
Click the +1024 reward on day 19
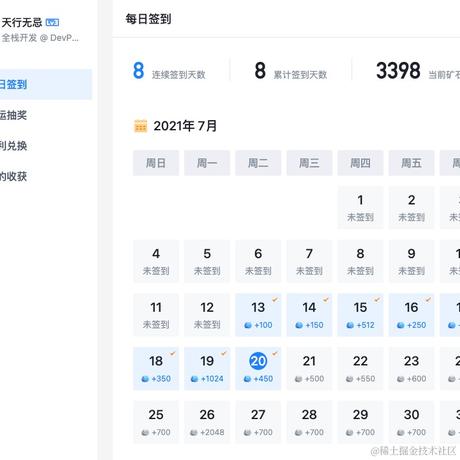point(212,379)
